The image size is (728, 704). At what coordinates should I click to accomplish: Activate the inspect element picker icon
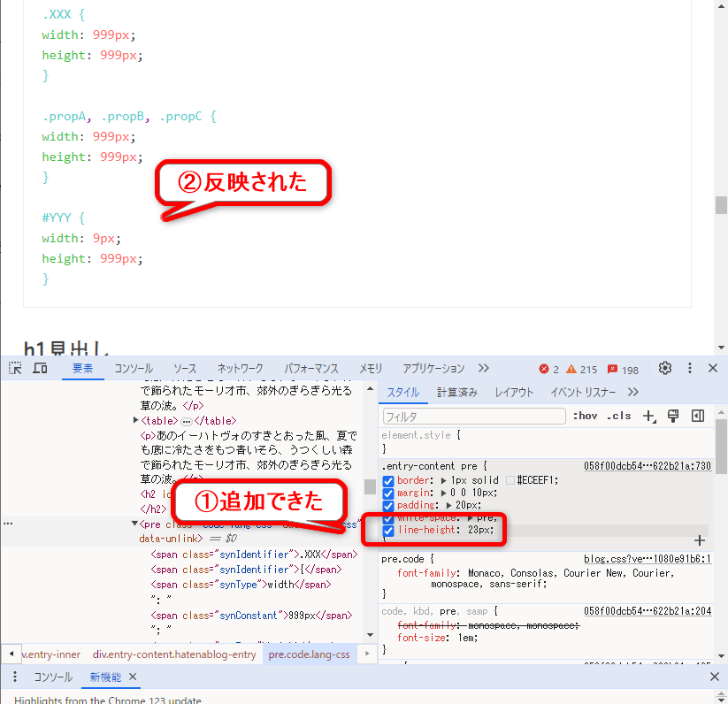pyautogui.click(x=15, y=369)
